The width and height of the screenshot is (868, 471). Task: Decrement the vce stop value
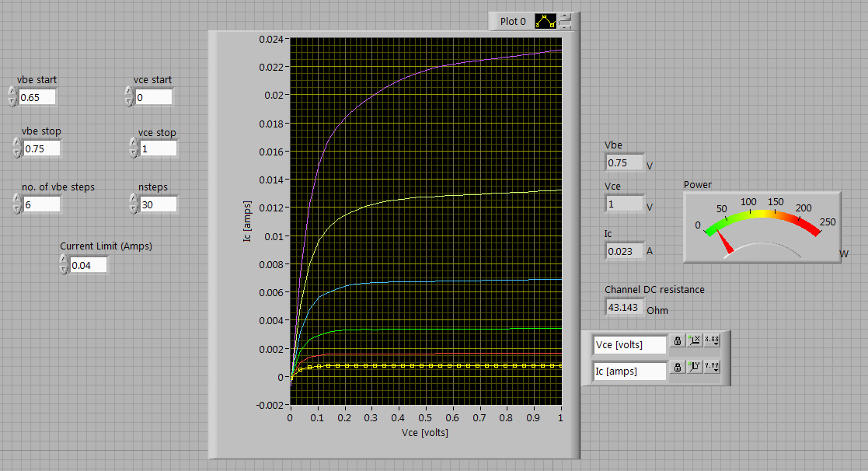pyautogui.click(x=134, y=153)
